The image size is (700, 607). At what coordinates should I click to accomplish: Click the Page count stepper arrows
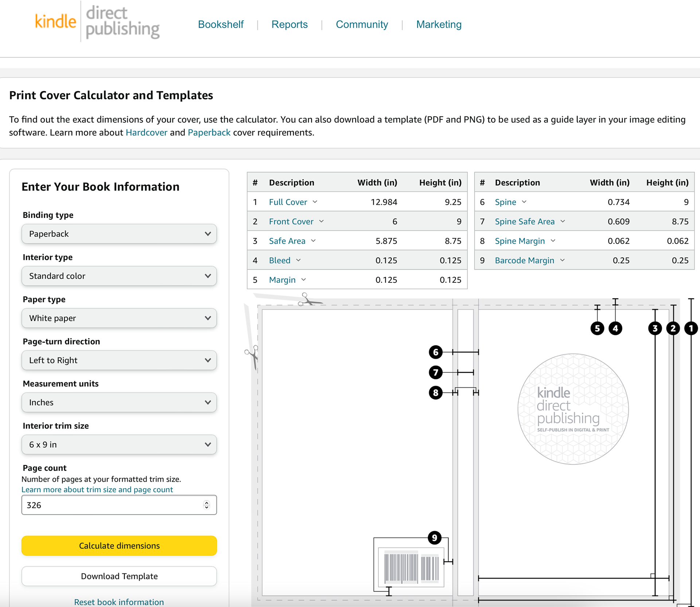[x=207, y=505]
